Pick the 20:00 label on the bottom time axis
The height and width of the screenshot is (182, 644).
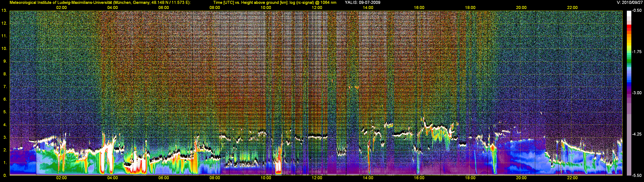click(521, 178)
